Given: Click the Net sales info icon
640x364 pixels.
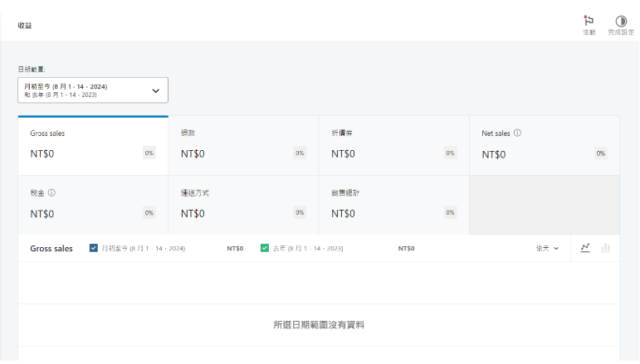Looking at the screenshot, I should 517,133.
